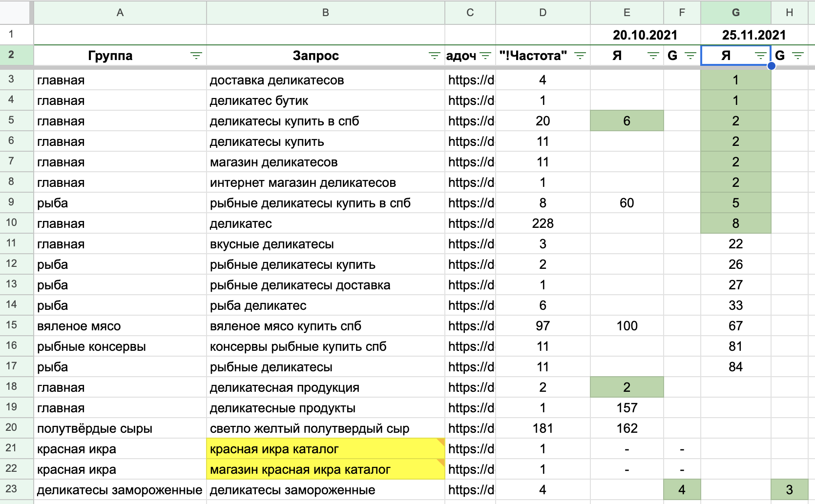Select column A header
This screenshot has height=504, width=815.
click(x=120, y=13)
